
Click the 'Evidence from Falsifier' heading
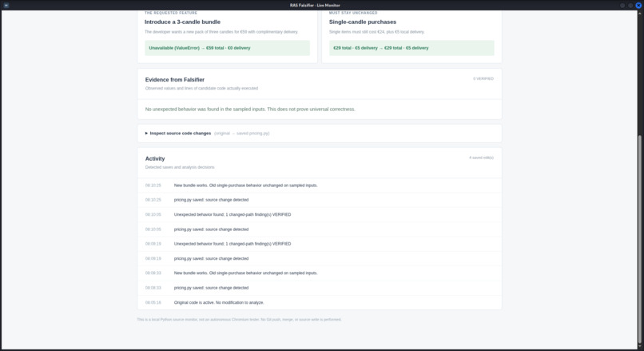pos(174,80)
